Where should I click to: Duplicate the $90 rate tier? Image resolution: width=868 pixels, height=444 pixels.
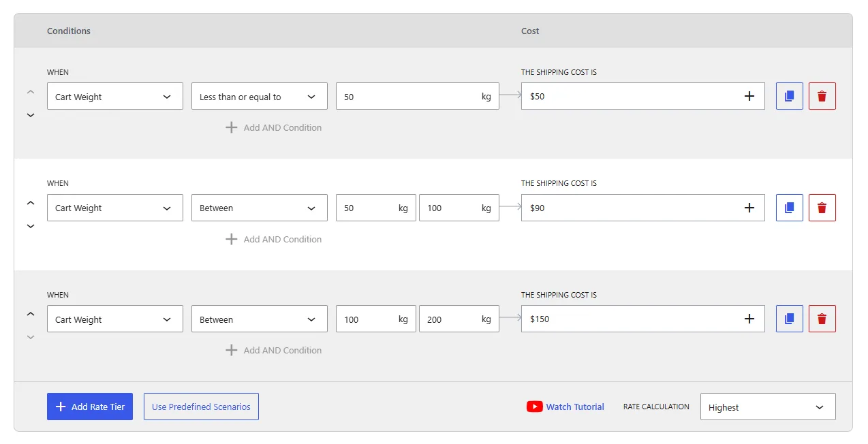pyautogui.click(x=789, y=208)
